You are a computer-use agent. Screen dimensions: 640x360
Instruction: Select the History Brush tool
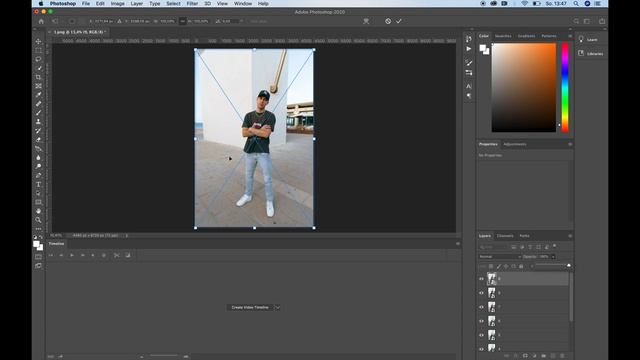(x=38, y=131)
